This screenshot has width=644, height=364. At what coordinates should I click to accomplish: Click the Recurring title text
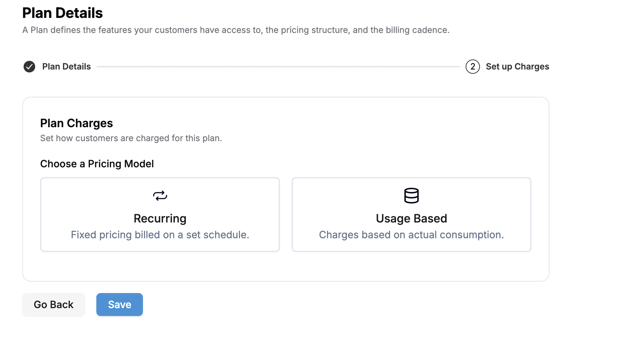160,219
